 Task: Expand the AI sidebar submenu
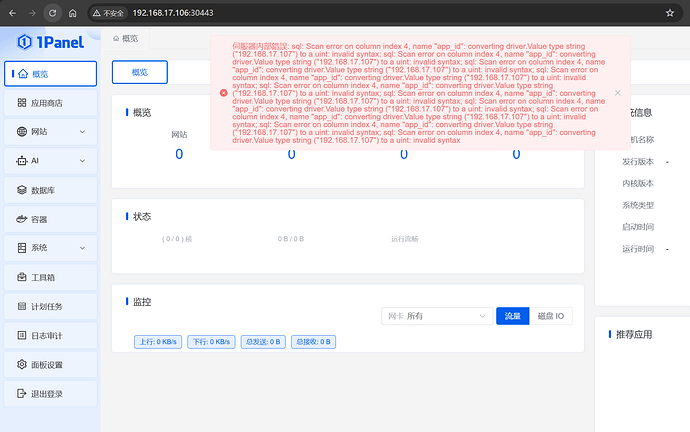click(82, 161)
